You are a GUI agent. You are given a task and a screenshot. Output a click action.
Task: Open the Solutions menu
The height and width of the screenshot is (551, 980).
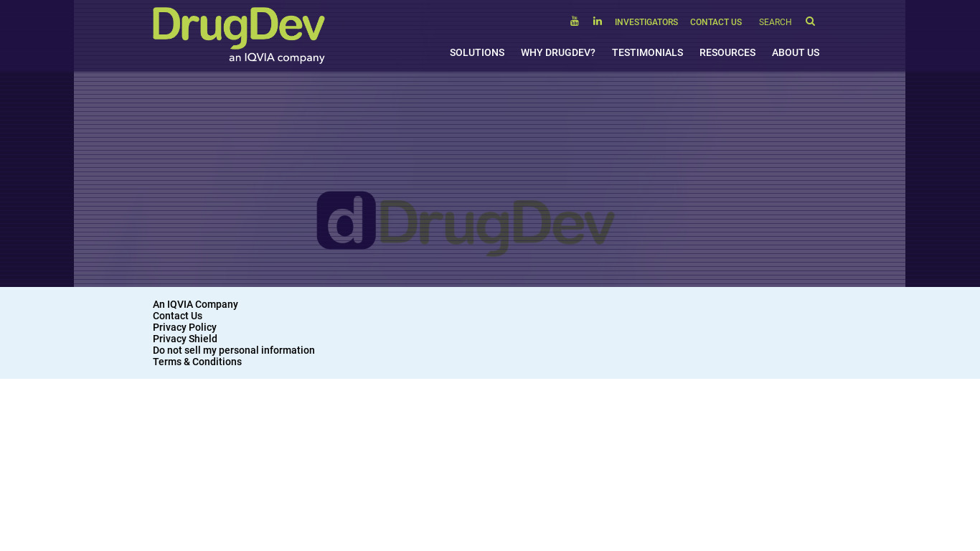click(x=477, y=52)
